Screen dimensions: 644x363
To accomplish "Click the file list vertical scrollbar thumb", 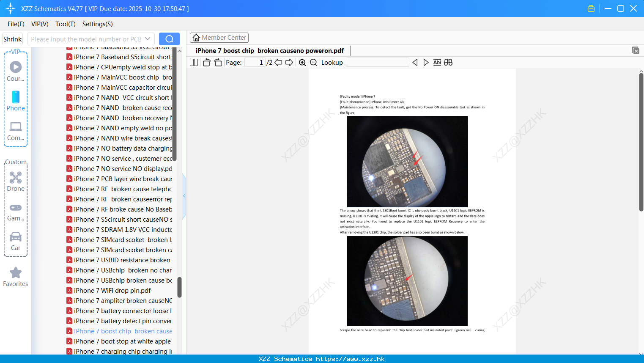I will click(179, 287).
